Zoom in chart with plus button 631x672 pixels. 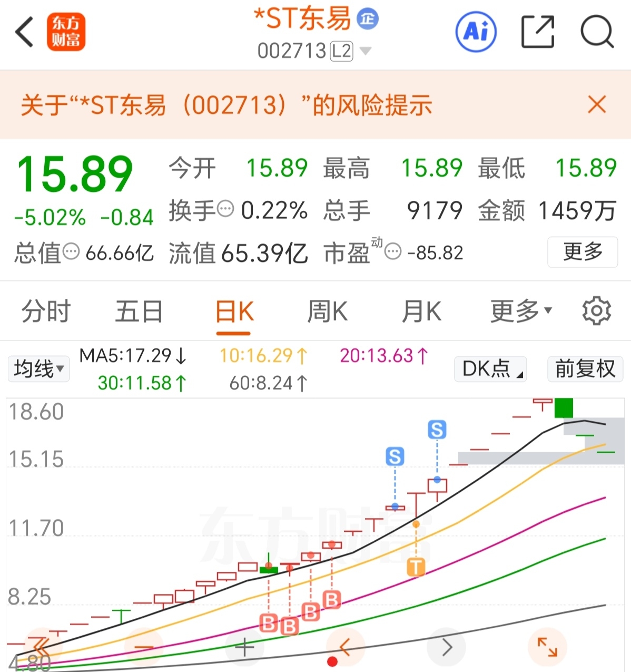coord(244,647)
